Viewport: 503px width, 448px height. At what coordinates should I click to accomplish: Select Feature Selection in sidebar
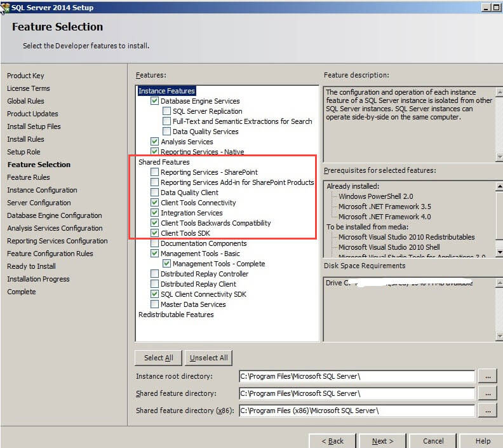click(x=39, y=165)
